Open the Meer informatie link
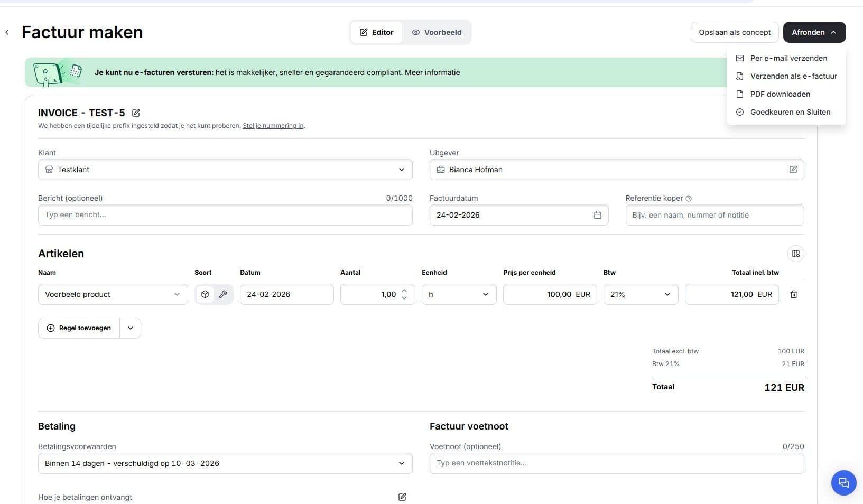Viewport: 863px width, 504px height. click(432, 72)
